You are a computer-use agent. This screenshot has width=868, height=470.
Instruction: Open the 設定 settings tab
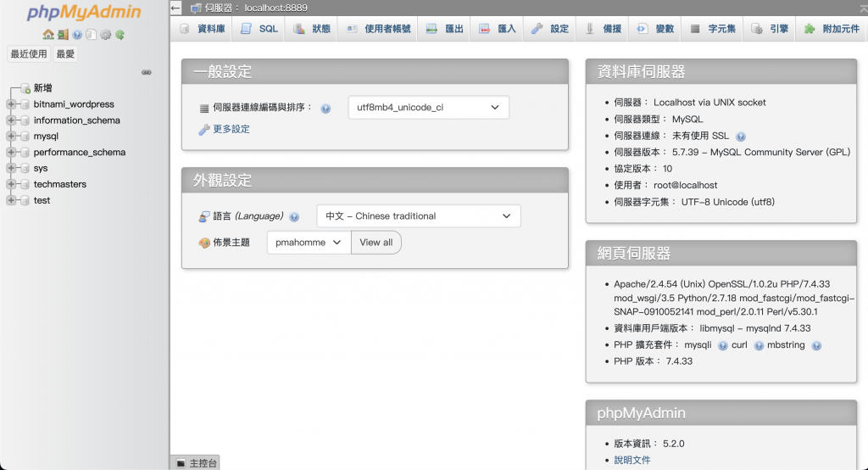point(549,29)
